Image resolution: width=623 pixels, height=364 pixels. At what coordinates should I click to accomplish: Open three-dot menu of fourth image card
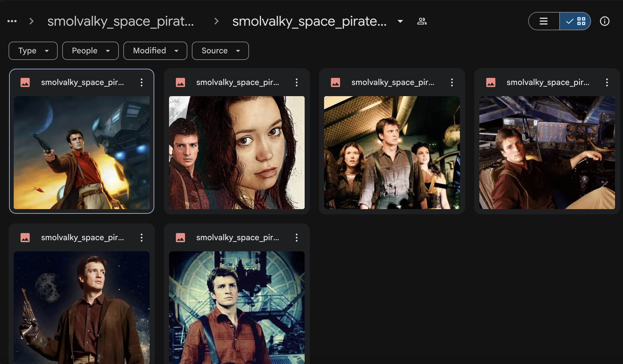(x=607, y=82)
